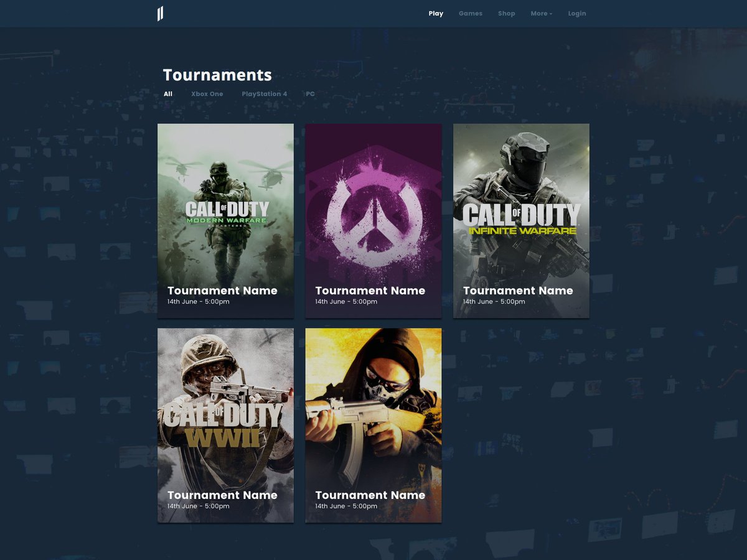Viewport: 747px width, 560px height.
Task: Click the Login link
Action: click(577, 14)
